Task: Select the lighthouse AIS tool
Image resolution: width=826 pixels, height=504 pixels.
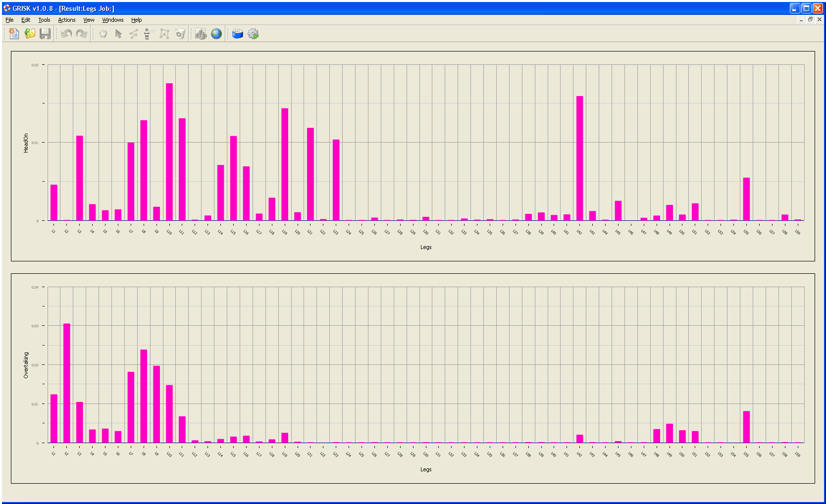Action: click(147, 34)
